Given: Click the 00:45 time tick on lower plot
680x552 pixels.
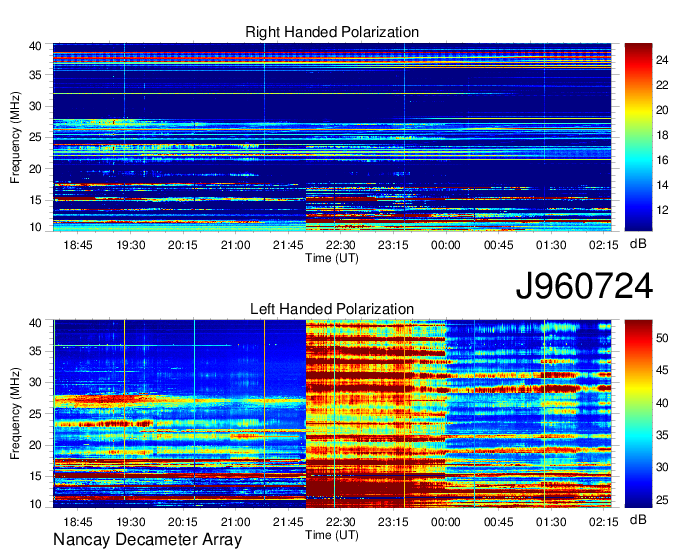Looking at the screenshot, I should click(x=498, y=522).
